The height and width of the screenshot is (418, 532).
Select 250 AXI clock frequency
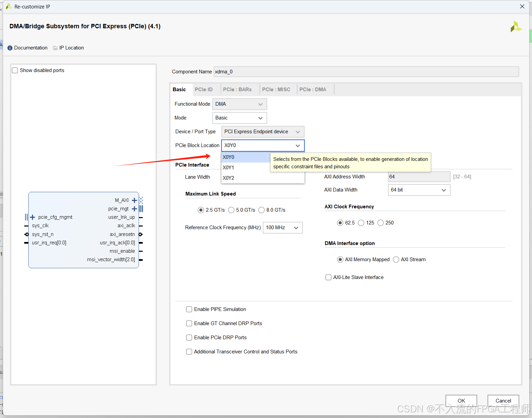(x=381, y=223)
